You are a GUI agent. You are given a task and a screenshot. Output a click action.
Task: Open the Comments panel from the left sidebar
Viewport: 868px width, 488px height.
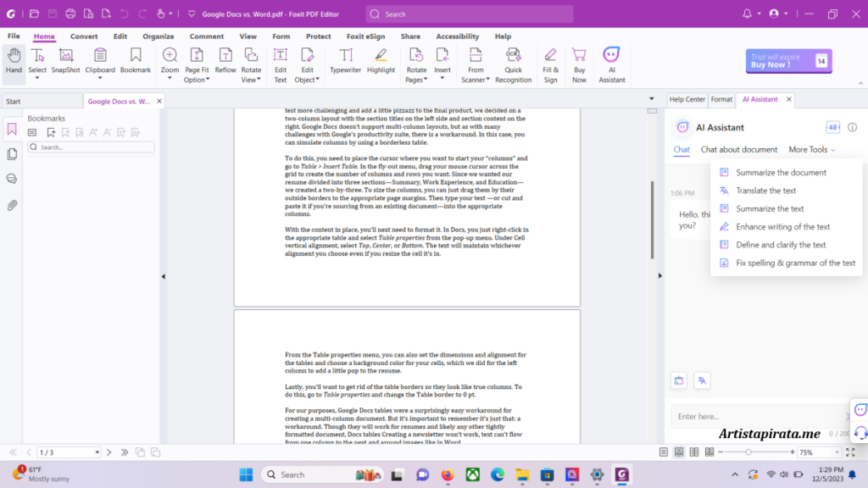[x=11, y=179]
